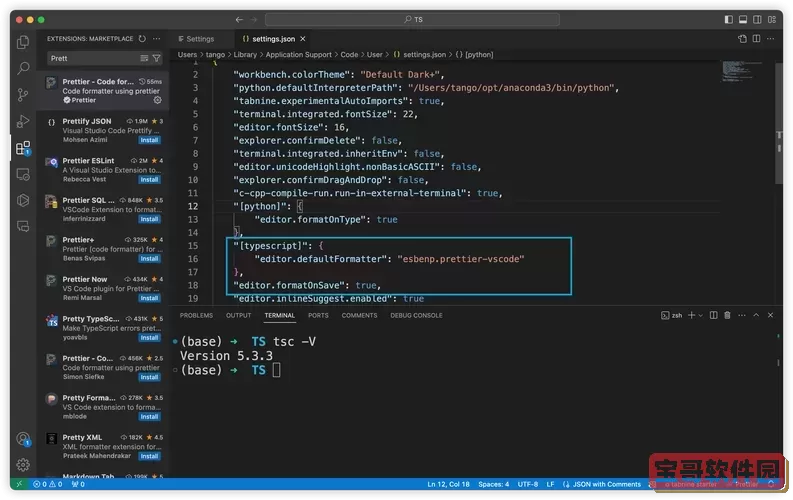This screenshot has width=793, height=500.
Task: Clear the extensions search results
Action: click(x=144, y=58)
